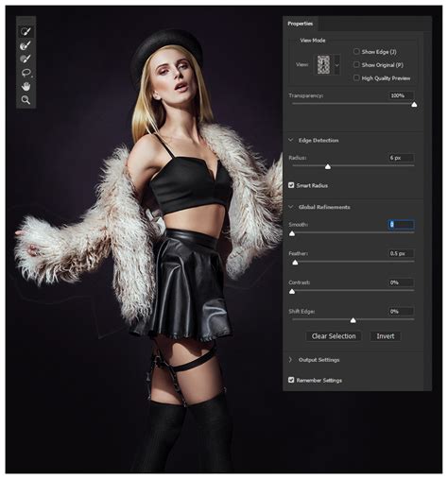Viewport: 448px width, 479px height.
Task: Click the 'Contrast:' label
Action: click(300, 282)
